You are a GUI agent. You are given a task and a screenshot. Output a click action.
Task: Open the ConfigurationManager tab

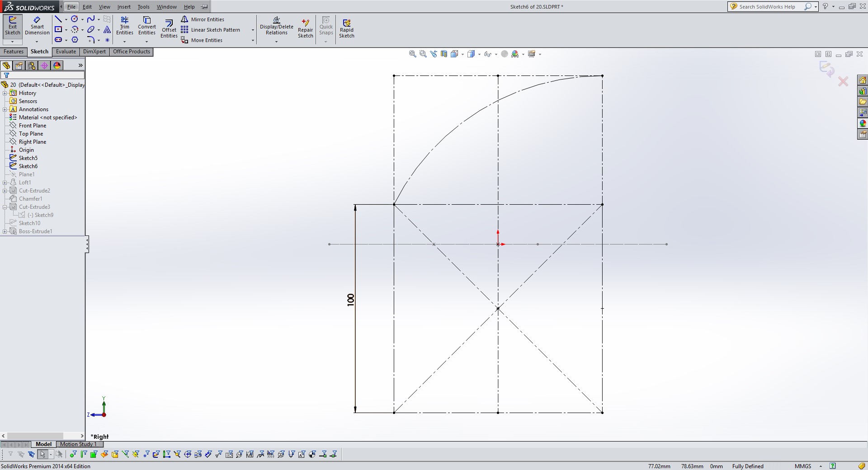(x=32, y=66)
